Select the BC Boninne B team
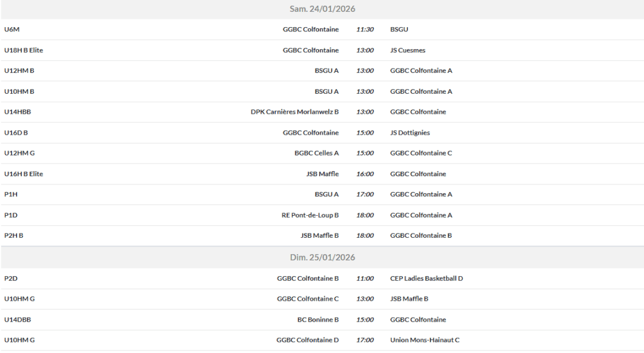The width and height of the screenshot is (644, 353). (x=318, y=320)
